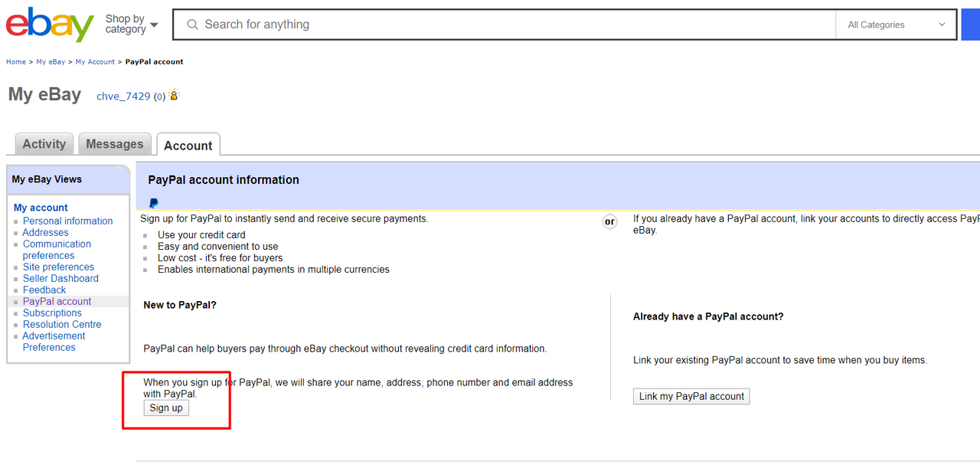Open Site preferences link

coord(58,267)
